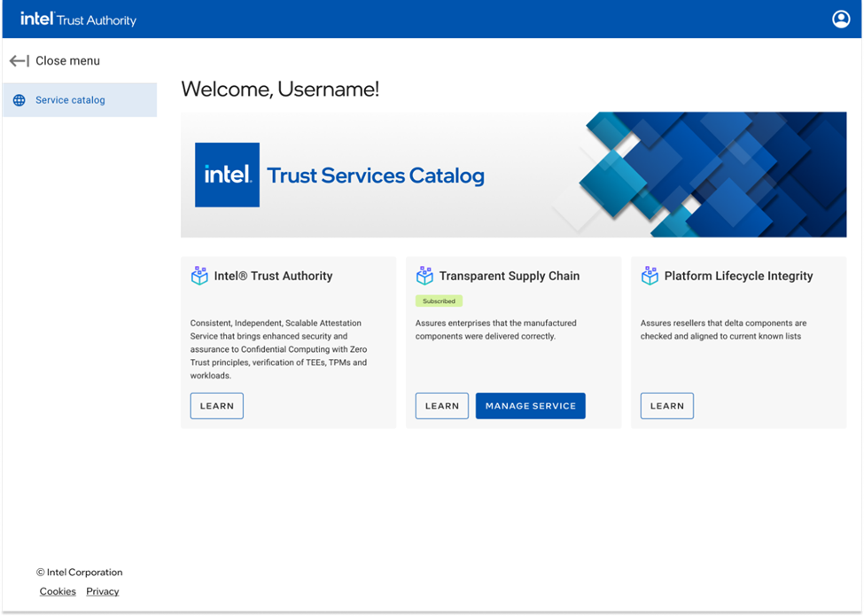The image size is (864, 616).
Task: Learn about Transparent Supply Chain
Action: [442, 406]
